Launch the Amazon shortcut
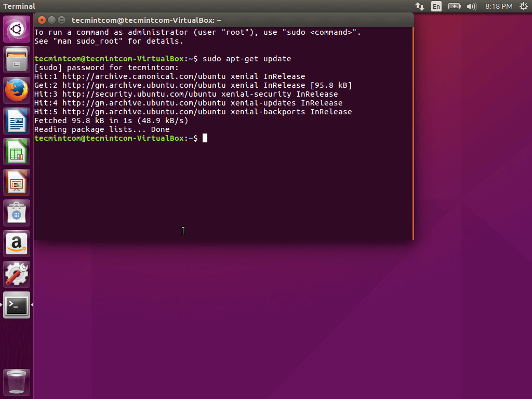The height and width of the screenshot is (399, 532). coord(16,244)
